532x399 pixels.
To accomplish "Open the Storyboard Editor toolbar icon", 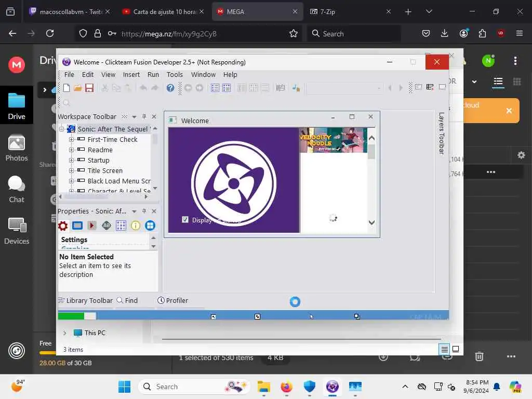I will pyautogui.click(x=215, y=88).
